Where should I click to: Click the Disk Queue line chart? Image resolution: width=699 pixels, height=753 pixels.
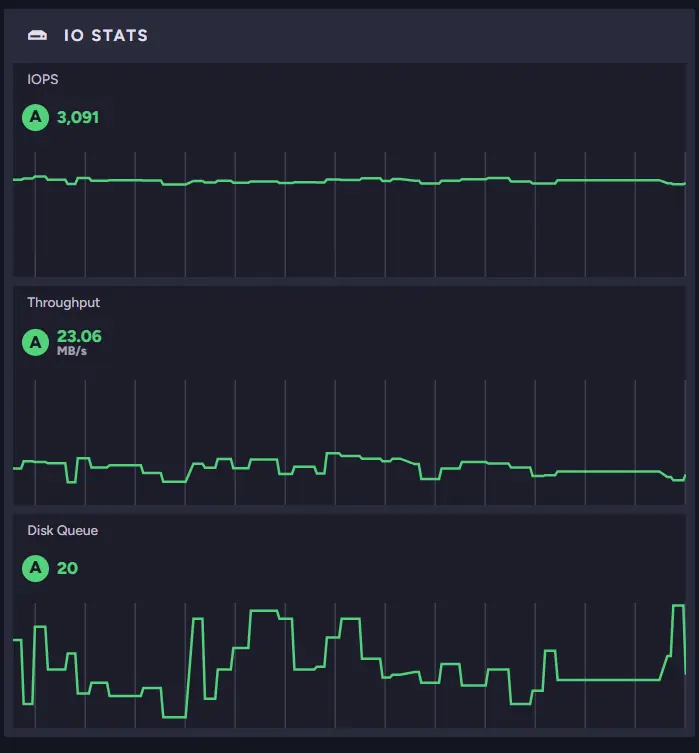coord(349,665)
